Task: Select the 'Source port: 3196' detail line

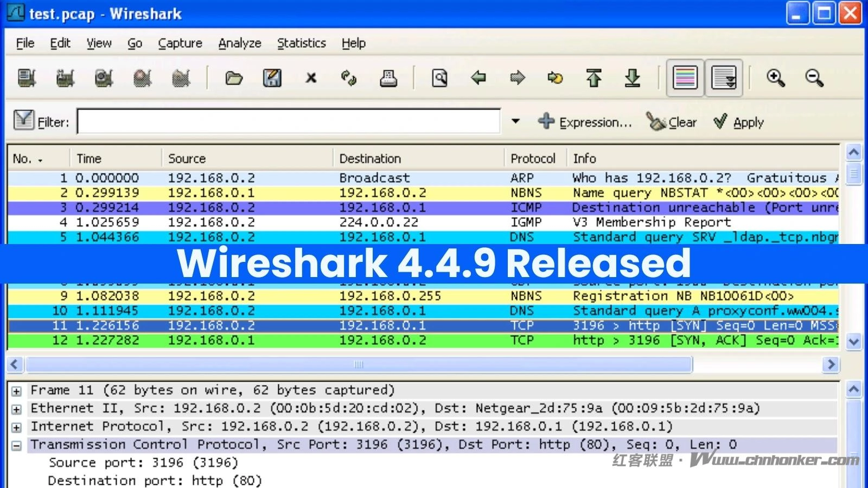Action: (x=143, y=463)
